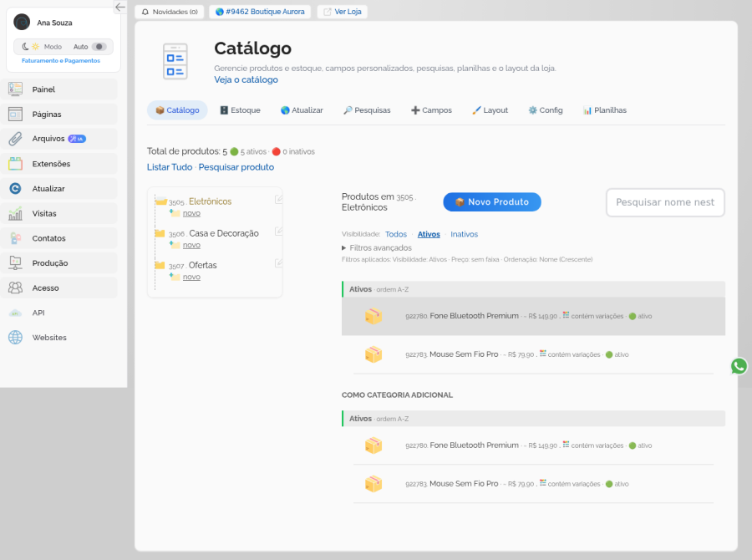752x560 pixels.
Task: Click Novo Produto button
Action: pyautogui.click(x=492, y=202)
